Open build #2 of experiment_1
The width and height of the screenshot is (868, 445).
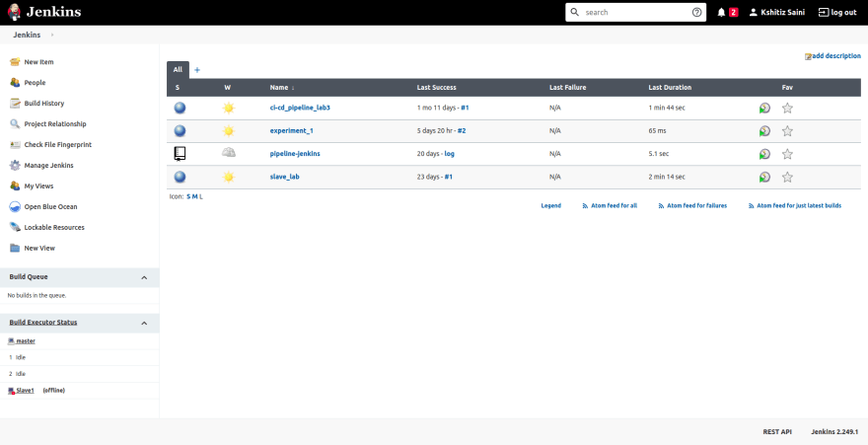point(462,131)
